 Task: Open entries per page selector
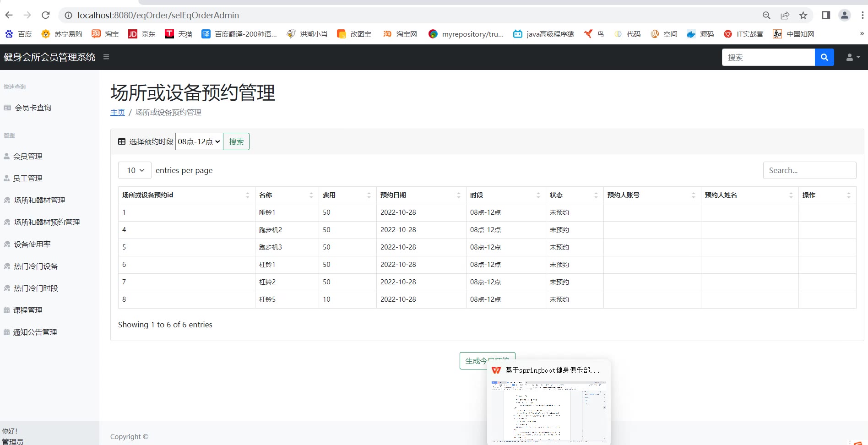tap(135, 170)
